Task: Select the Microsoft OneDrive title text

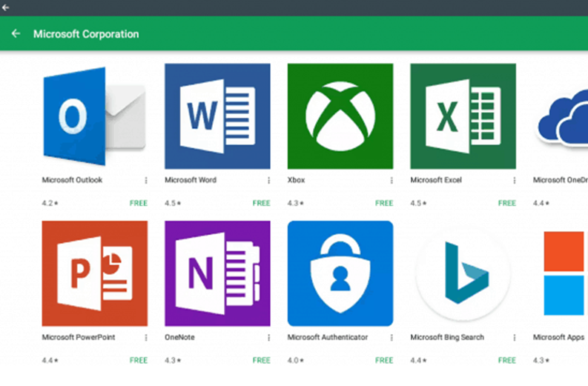Action: tap(561, 180)
